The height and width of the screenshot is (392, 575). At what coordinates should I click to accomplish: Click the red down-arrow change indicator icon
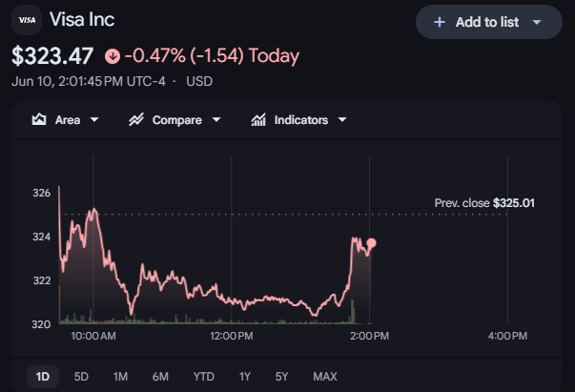tap(113, 56)
